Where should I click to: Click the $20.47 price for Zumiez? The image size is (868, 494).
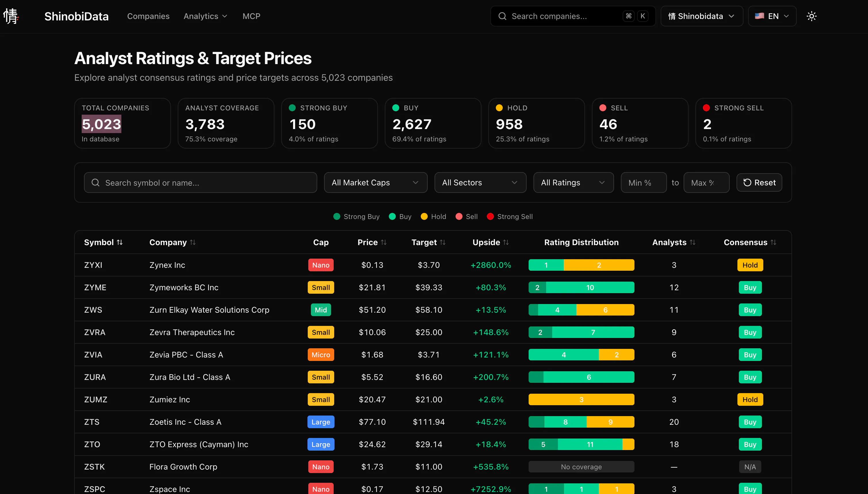click(372, 399)
